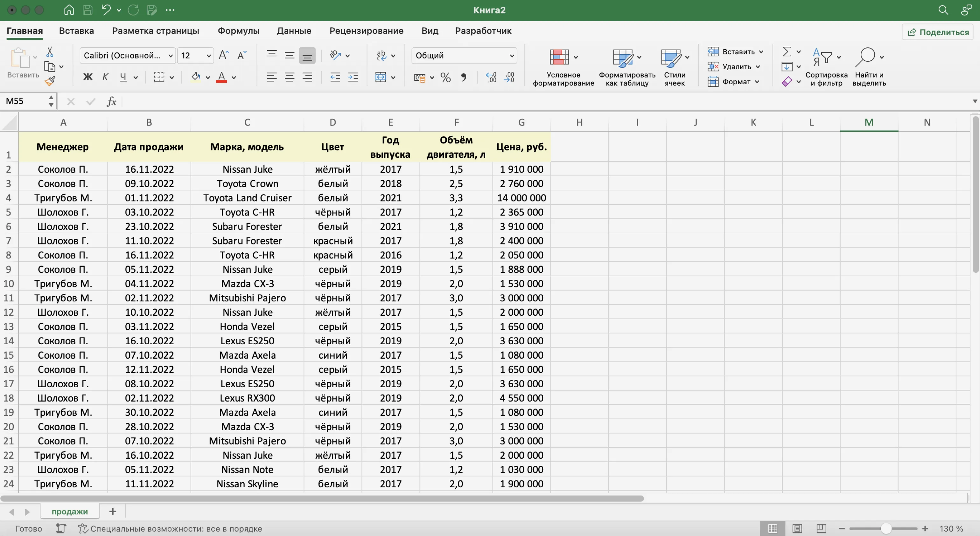Expand the Общий number format dropdown

point(512,56)
